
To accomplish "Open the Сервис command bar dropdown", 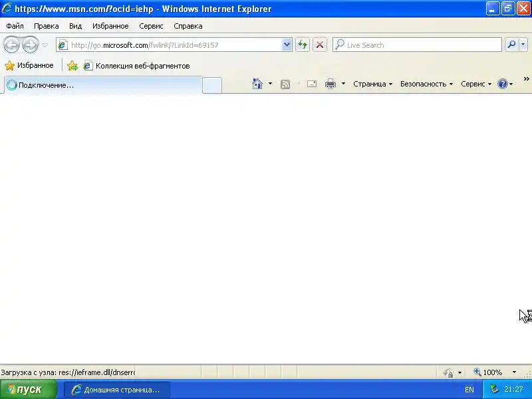I will pyautogui.click(x=476, y=84).
